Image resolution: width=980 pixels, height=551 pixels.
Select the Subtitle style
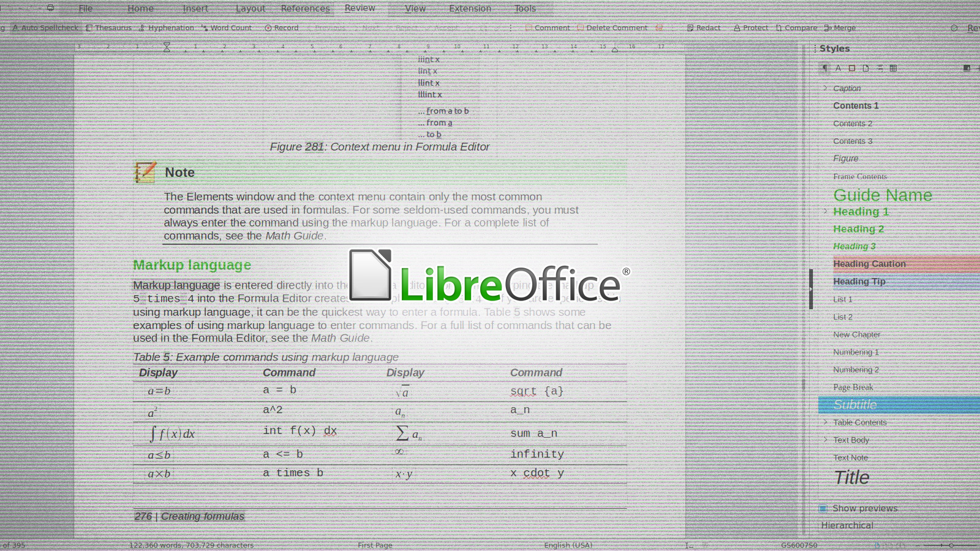pos(855,405)
